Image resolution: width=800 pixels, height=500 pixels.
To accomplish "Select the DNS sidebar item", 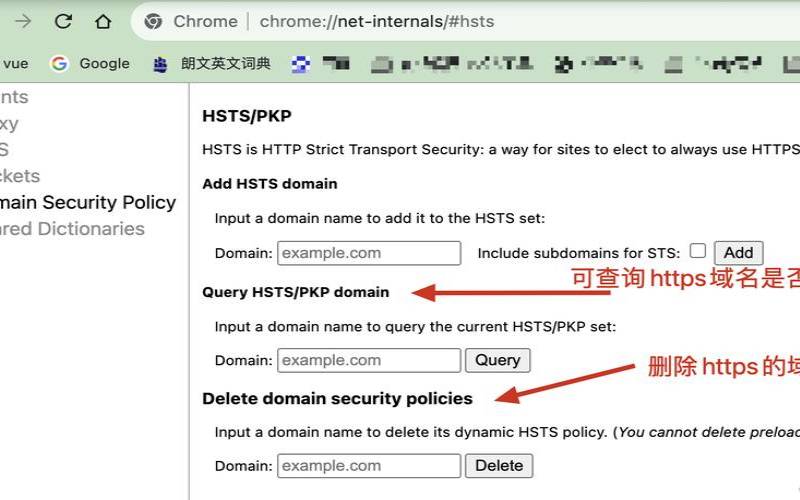I will pyautogui.click(x=5, y=150).
